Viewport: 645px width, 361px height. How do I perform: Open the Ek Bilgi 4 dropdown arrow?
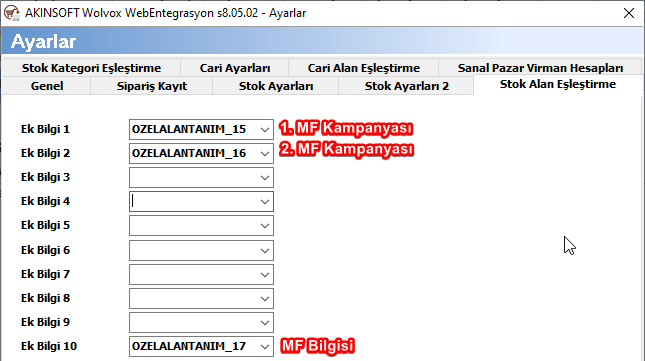pyautogui.click(x=264, y=201)
